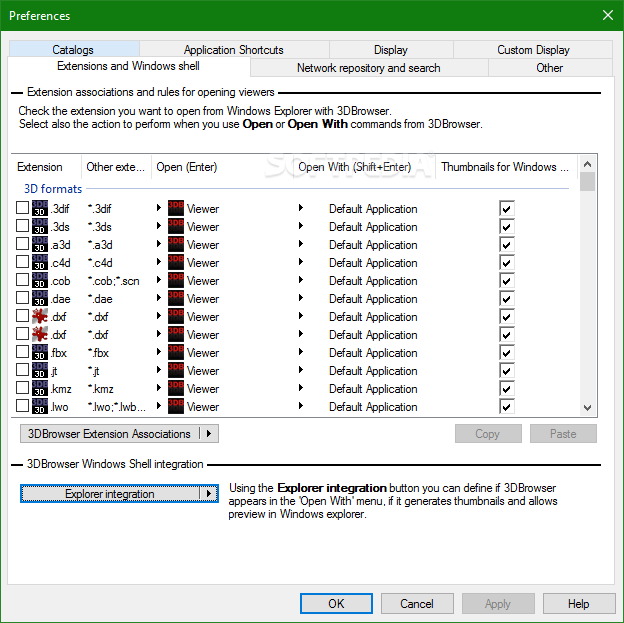The width and height of the screenshot is (624, 623).
Task: Click the Viewer icon in the .fbx row
Action: 176,352
